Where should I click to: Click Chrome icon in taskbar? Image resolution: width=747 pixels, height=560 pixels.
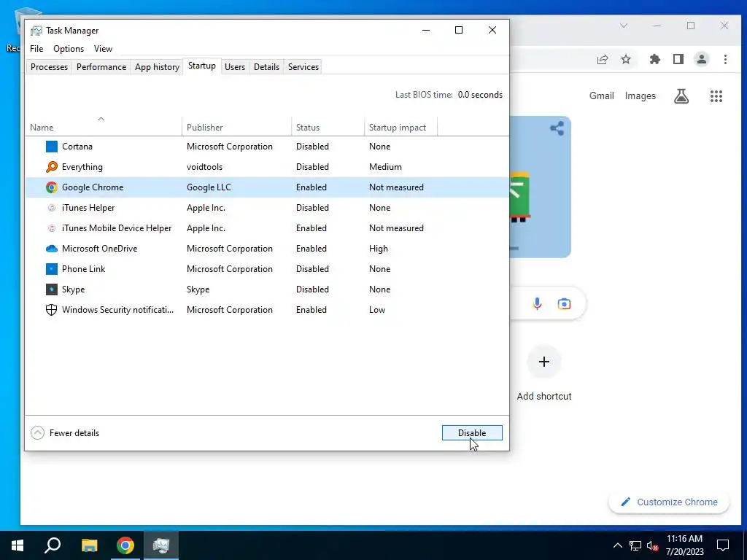point(125,545)
